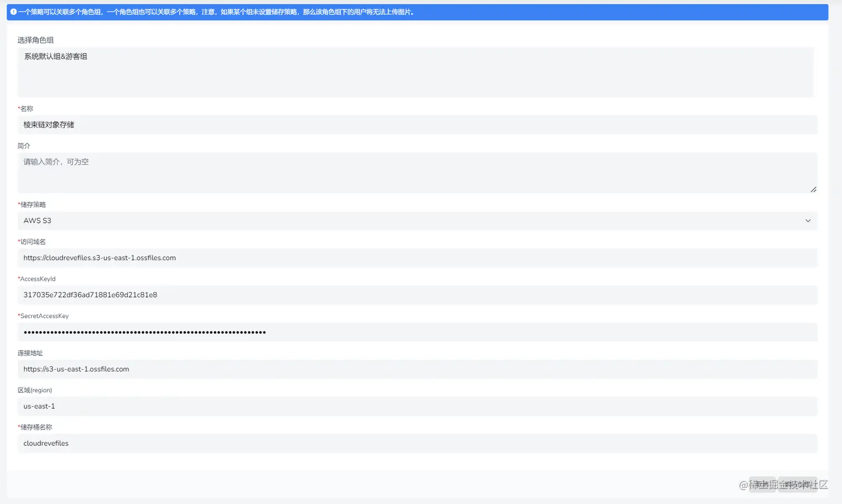Click the info icon in blue banner
This screenshot has width=842, height=504.
(13, 12)
